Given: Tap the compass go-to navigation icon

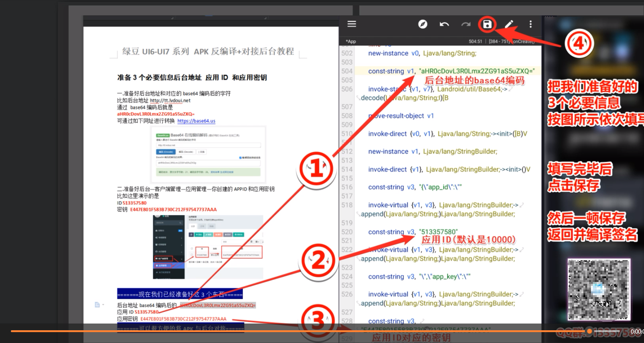Looking at the screenshot, I should click(423, 24).
